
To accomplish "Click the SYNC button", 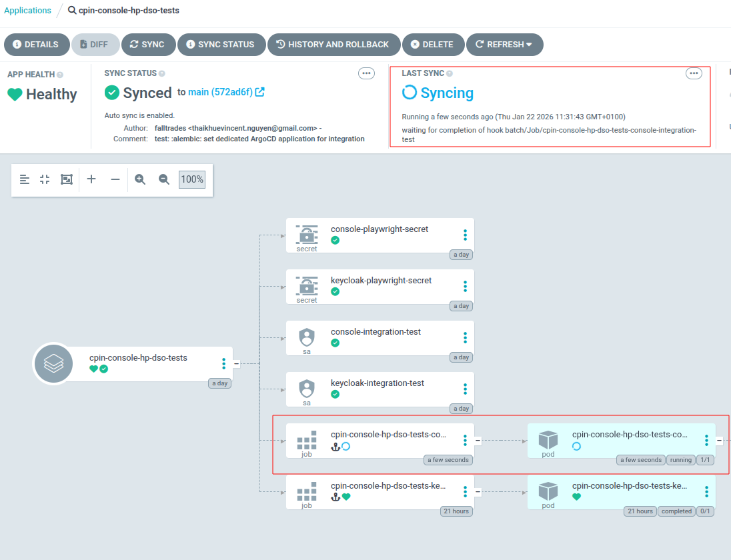I will pos(148,45).
